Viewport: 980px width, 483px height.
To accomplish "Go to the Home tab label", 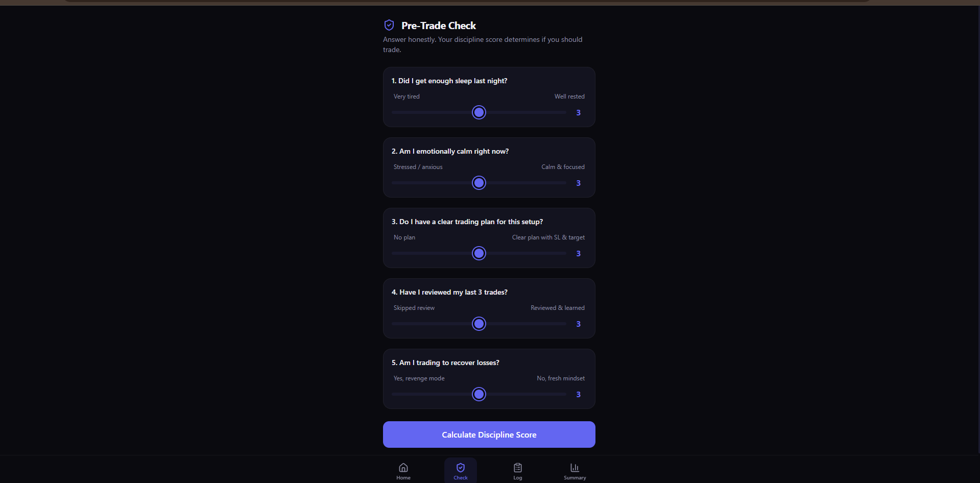I will tap(403, 478).
